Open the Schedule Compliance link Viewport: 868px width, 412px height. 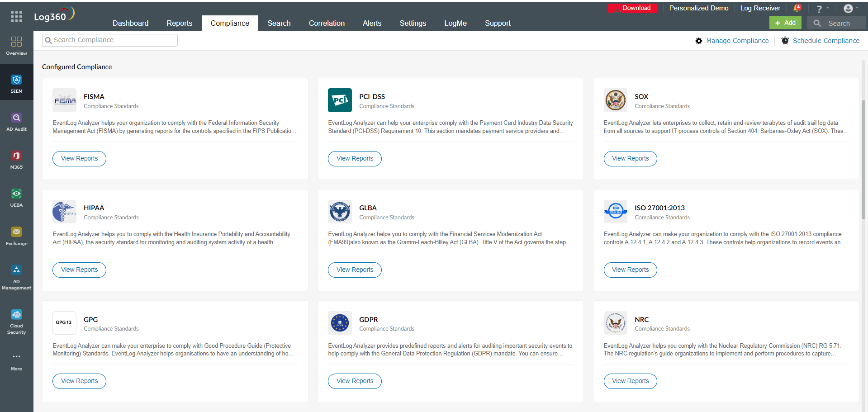pyautogui.click(x=826, y=41)
